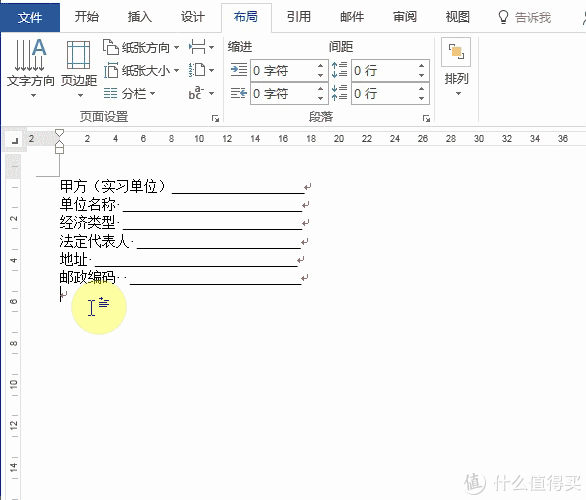Decrease spacing after with down arrow

point(422,99)
